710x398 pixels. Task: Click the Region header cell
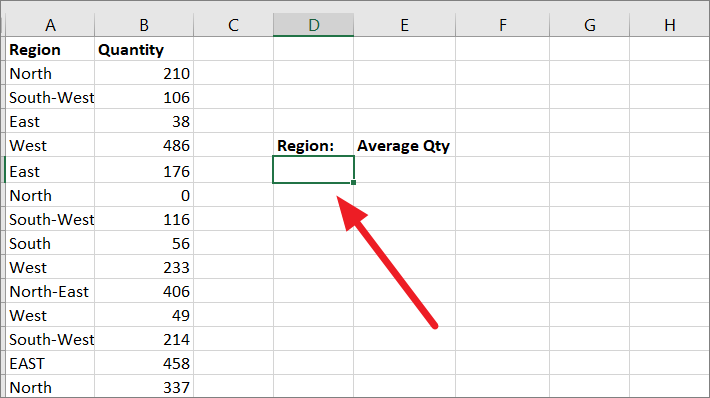[x=50, y=49]
